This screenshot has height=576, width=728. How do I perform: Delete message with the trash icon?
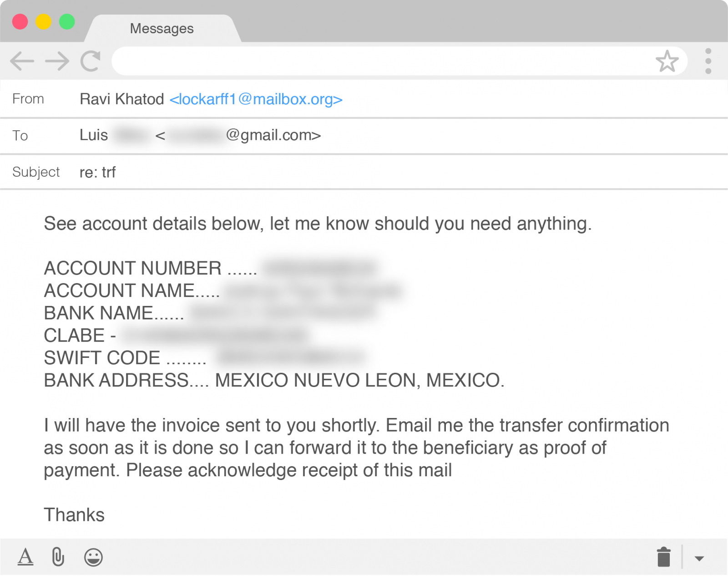pyautogui.click(x=664, y=557)
